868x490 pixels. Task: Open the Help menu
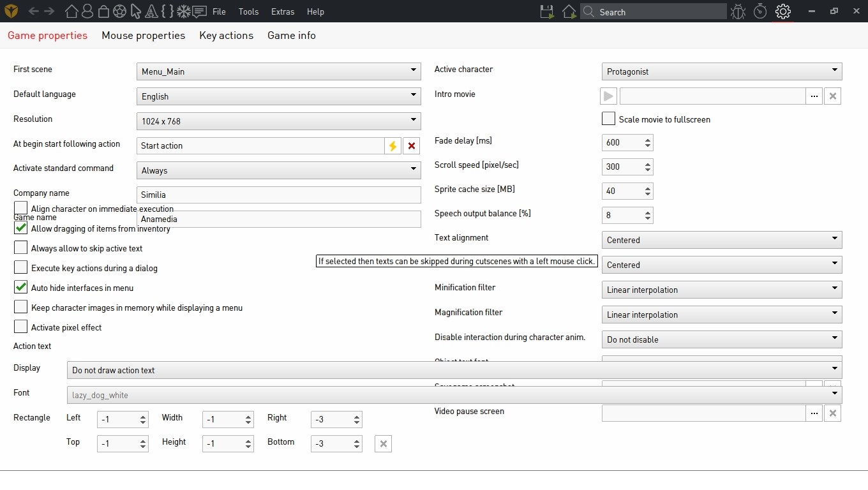click(315, 11)
